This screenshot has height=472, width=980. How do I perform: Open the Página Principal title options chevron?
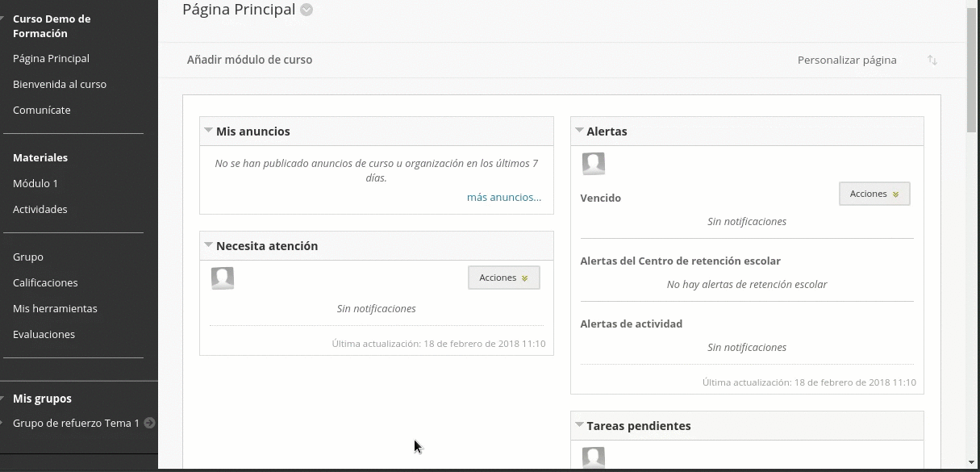[x=307, y=10]
